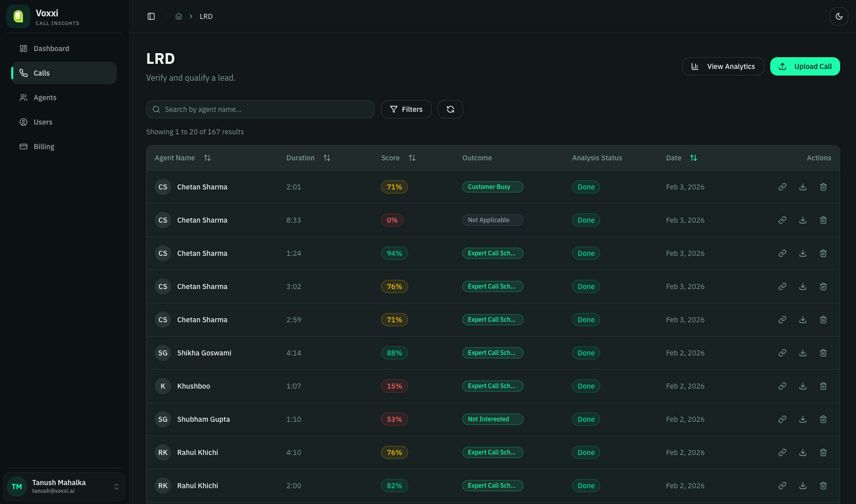Click the refresh icon button
Viewport: 856px width, 504px height.
point(450,109)
